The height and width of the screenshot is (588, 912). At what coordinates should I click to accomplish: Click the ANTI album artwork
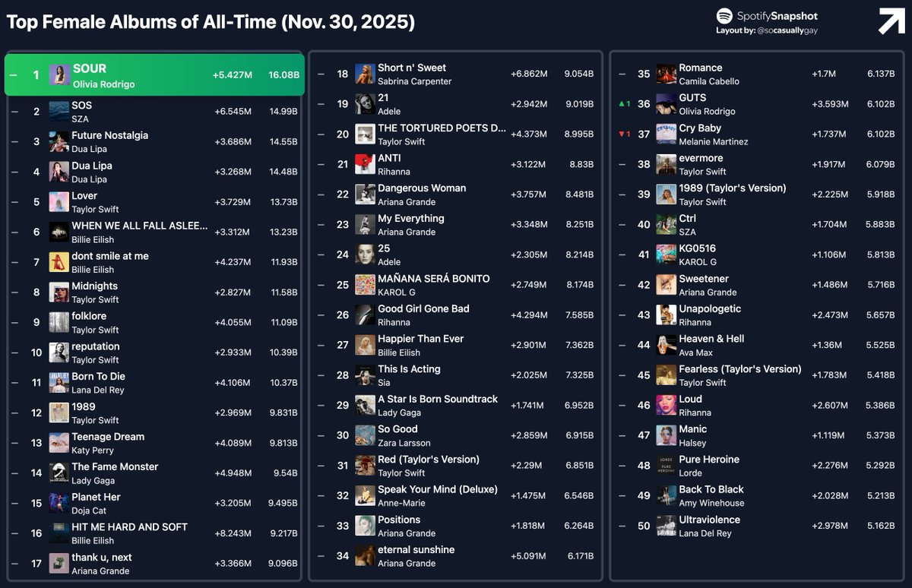[365, 165]
